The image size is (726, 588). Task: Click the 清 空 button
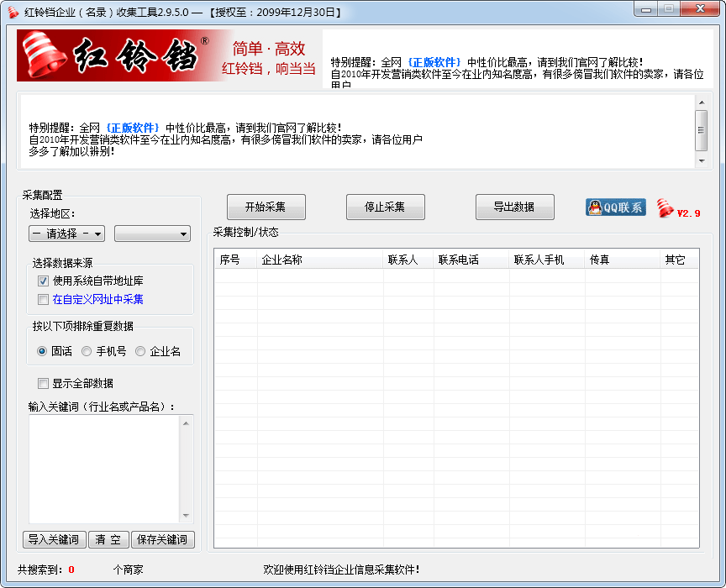(x=108, y=539)
